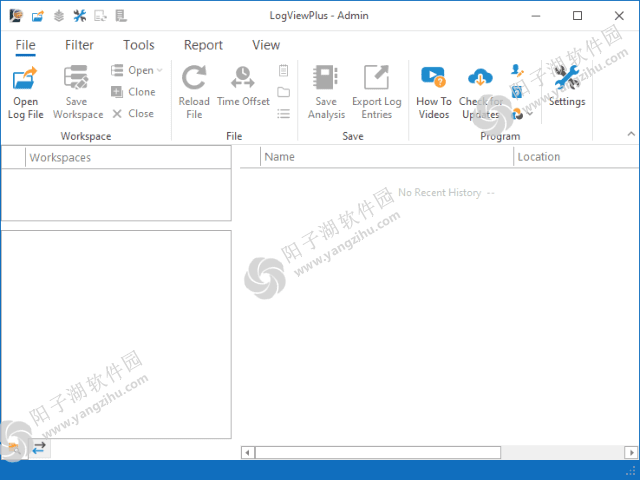Click the LogViewPlus app logo in title bar
Viewport: 640px width, 480px height.
tap(16, 16)
